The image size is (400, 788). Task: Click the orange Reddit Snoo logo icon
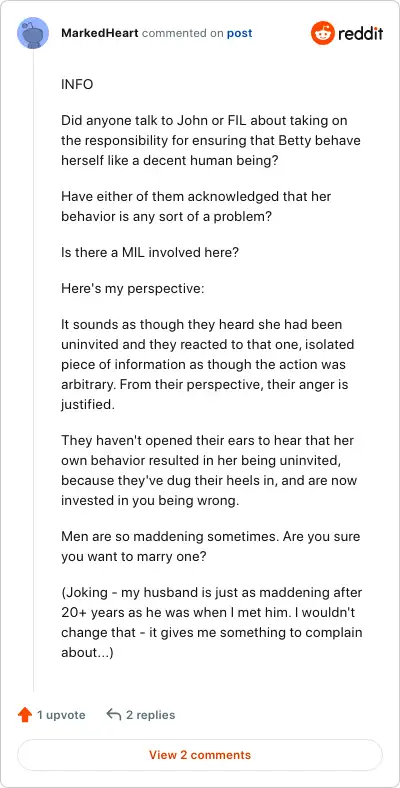point(322,33)
